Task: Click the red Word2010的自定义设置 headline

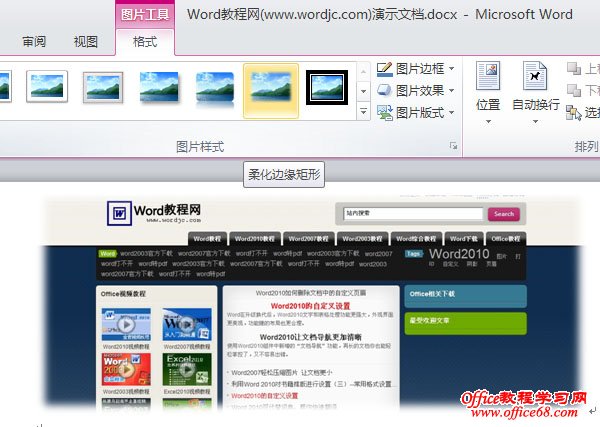Action: pos(310,306)
